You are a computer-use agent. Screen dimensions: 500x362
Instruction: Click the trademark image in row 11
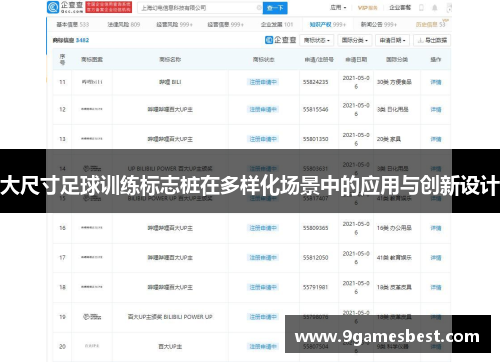coord(92,82)
